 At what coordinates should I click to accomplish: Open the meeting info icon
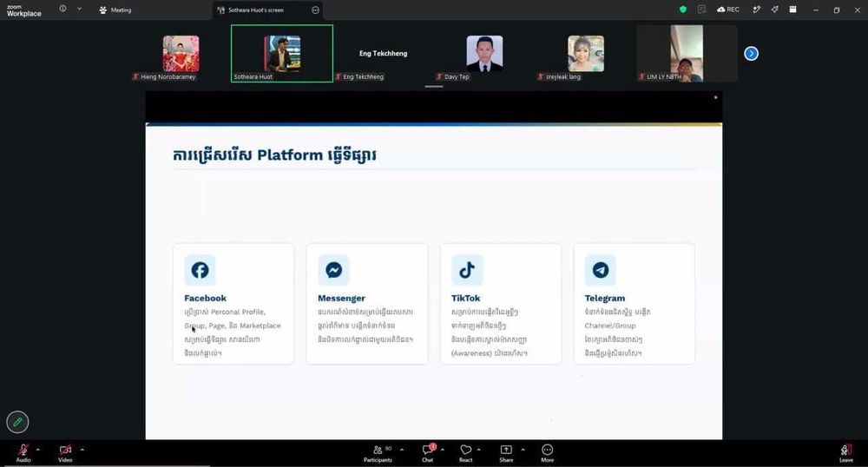(x=62, y=9)
